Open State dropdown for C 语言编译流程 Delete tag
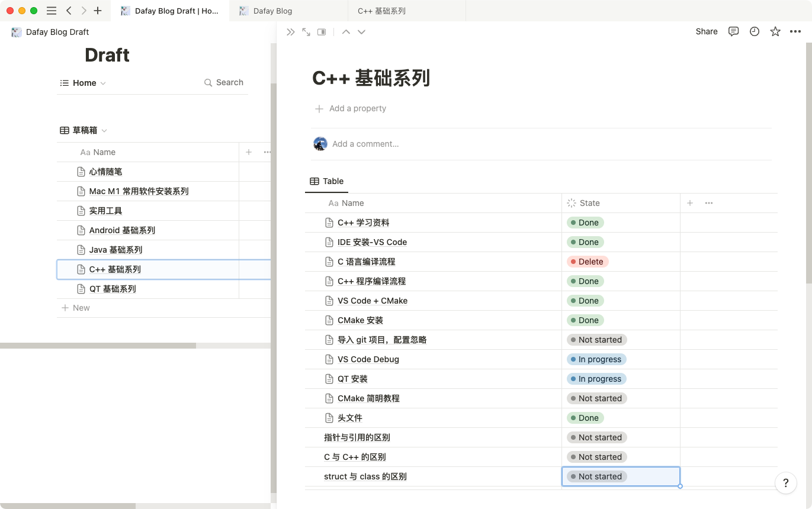 click(x=588, y=262)
